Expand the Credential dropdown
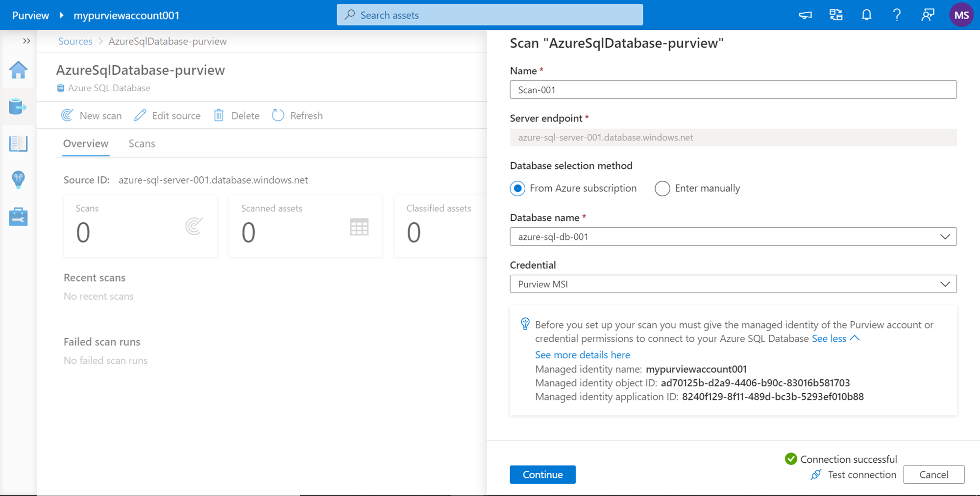This screenshot has width=980, height=496. [x=733, y=284]
